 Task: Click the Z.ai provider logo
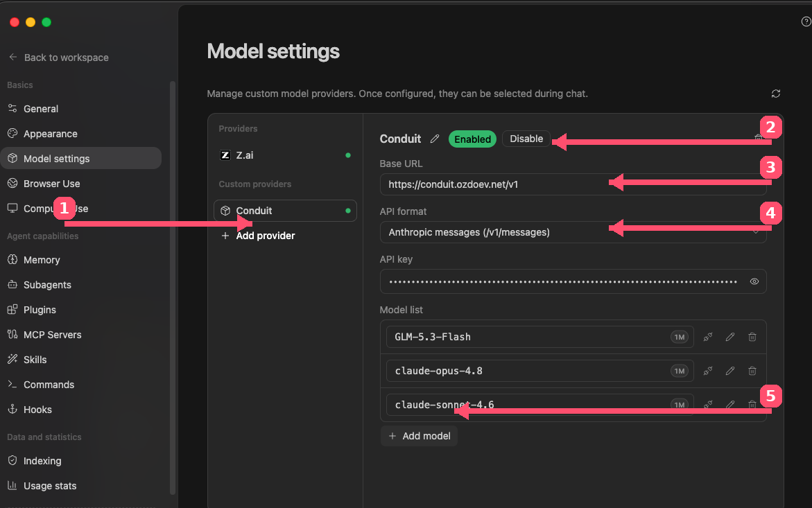(225, 155)
